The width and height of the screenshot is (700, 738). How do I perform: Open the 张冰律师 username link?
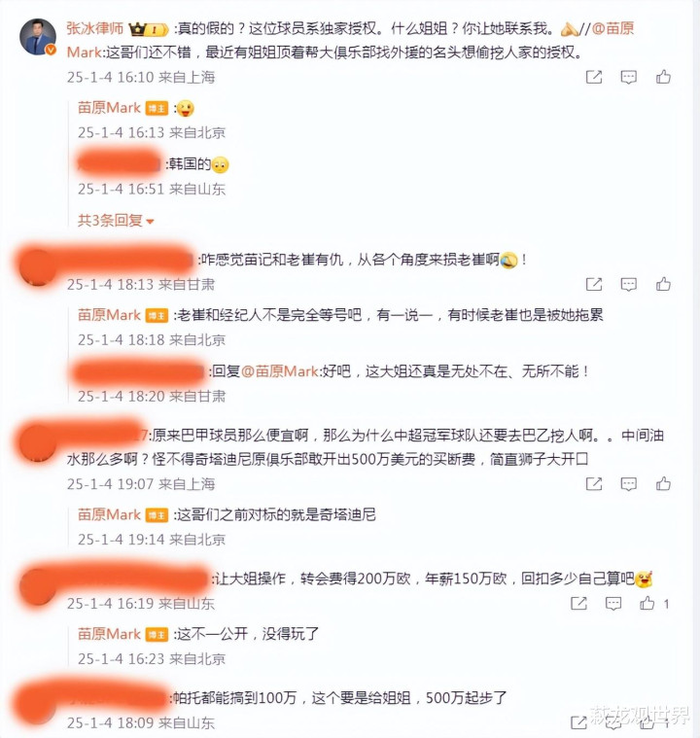pos(94,28)
